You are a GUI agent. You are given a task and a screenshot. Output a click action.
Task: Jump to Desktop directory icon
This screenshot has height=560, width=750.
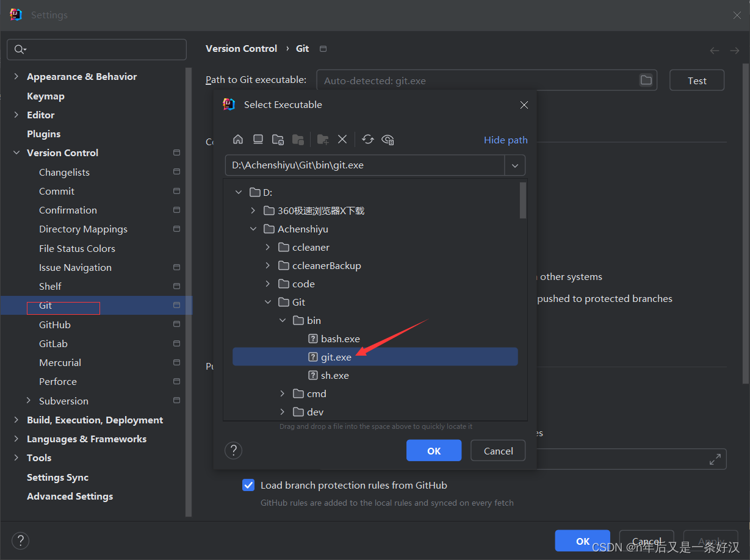(258, 140)
